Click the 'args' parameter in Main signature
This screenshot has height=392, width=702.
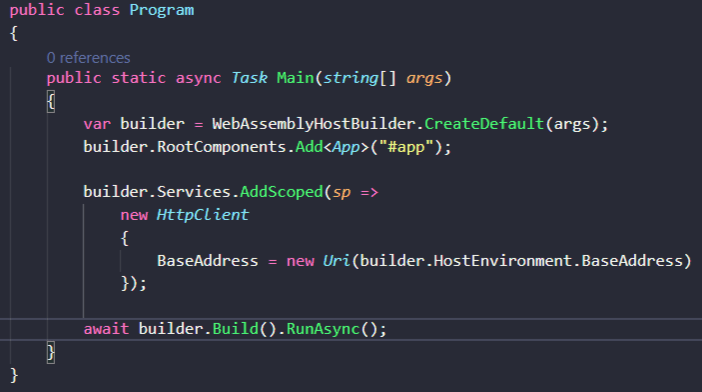coord(424,78)
